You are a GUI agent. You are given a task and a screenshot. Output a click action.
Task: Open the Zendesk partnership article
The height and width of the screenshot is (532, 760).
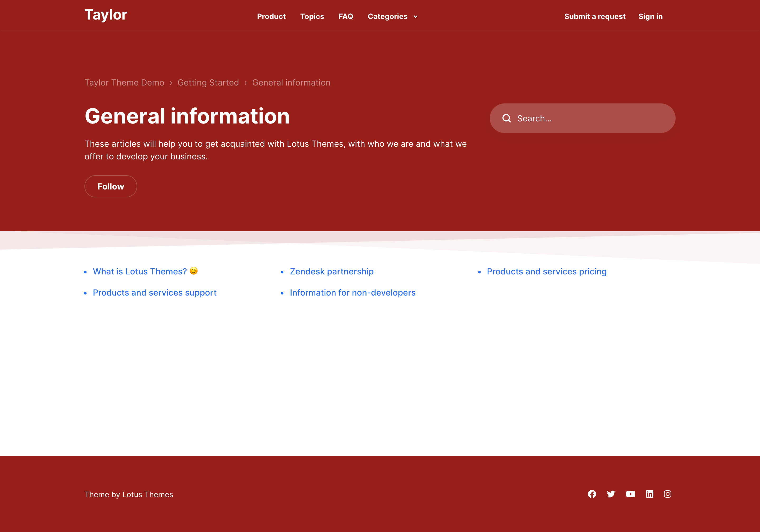coord(331,272)
